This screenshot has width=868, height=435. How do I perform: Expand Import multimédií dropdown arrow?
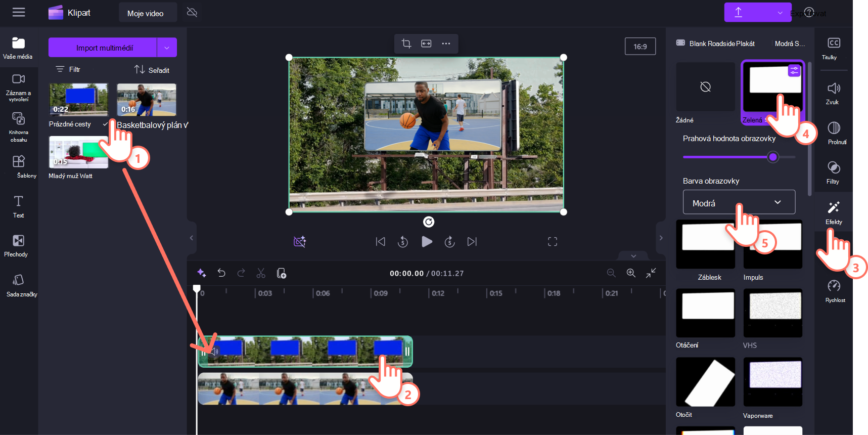[167, 48]
